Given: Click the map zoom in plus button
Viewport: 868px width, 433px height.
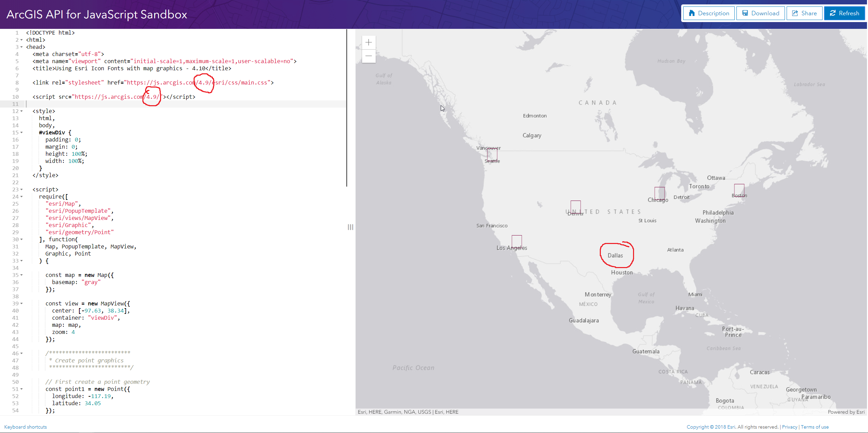Looking at the screenshot, I should [x=369, y=42].
